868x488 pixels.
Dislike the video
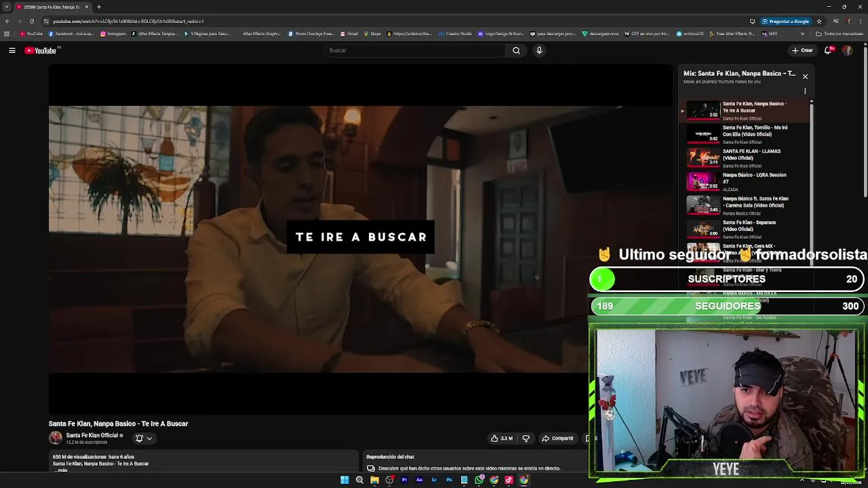click(526, 439)
